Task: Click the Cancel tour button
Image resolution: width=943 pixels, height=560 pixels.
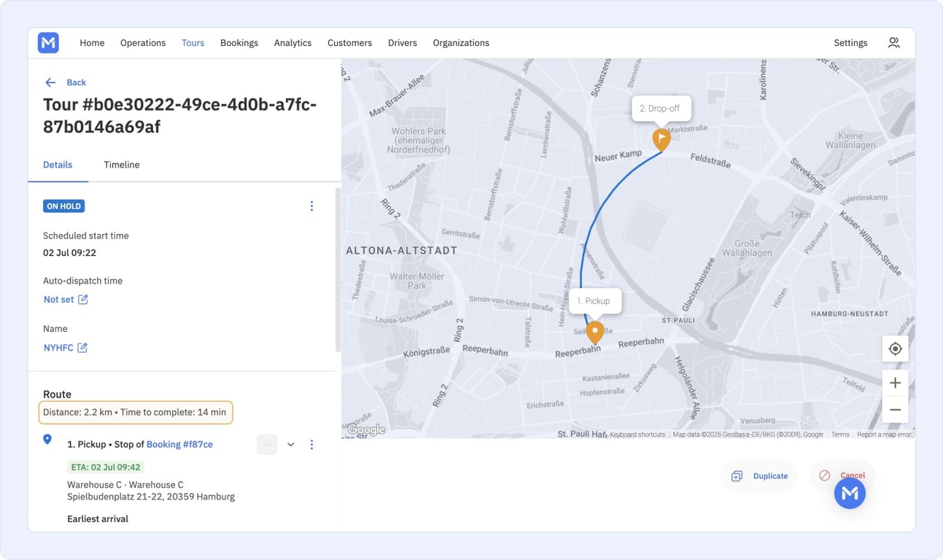Action: [x=842, y=475]
